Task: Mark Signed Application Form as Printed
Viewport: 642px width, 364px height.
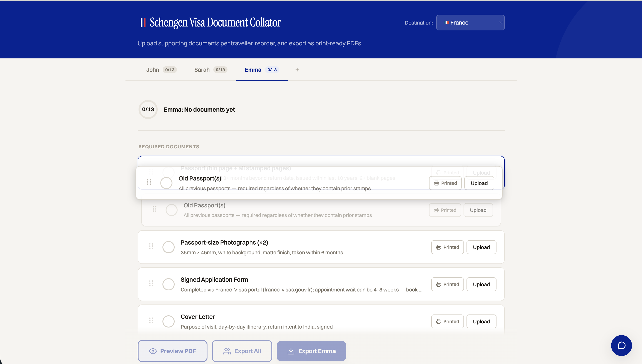Action: coord(447,285)
